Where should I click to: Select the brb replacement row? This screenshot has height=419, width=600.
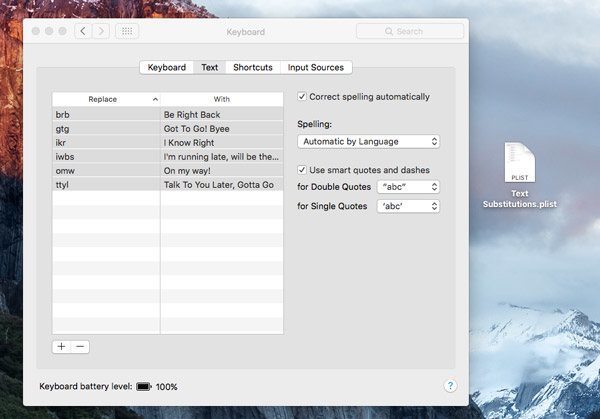168,114
